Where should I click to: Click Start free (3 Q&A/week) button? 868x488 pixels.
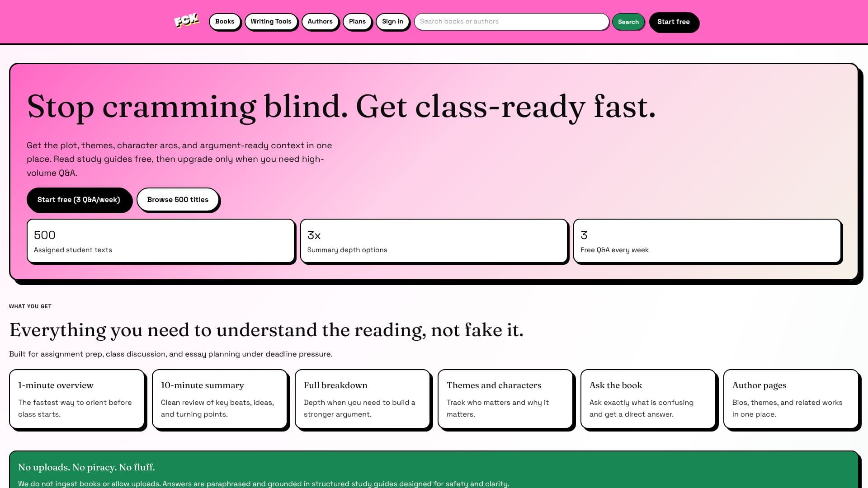[x=79, y=200]
